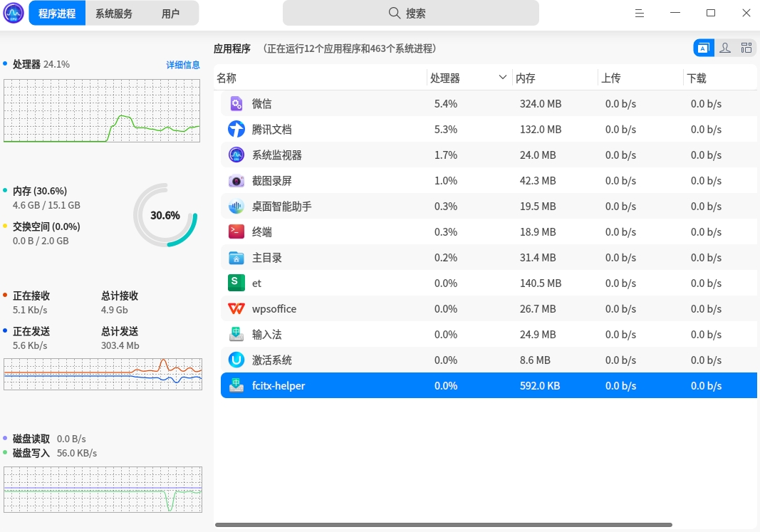
Task: Click the CPU usage graph
Action: [102, 110]
